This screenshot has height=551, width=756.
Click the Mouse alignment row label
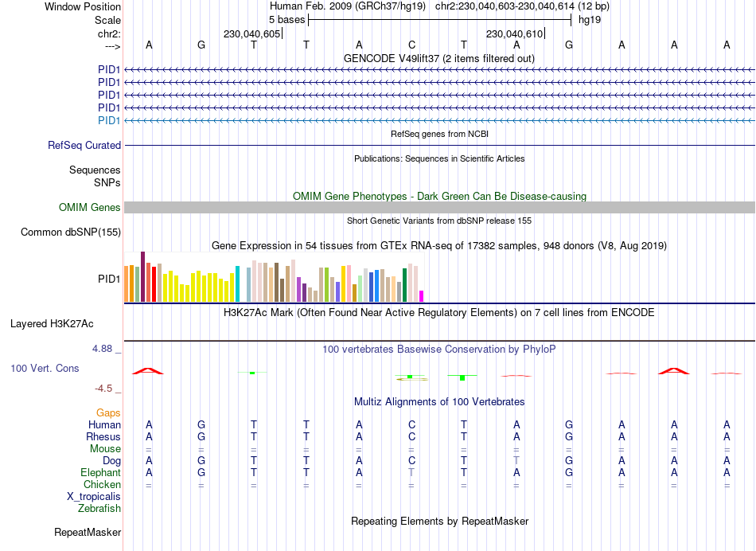[105, 449]
